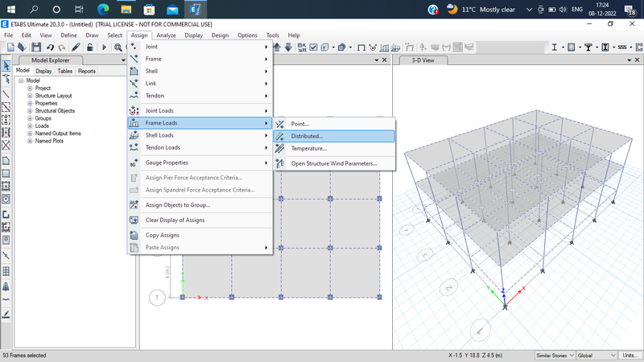Click the rubber band zoom magnifier icon
644x362 pixels.
point(118,47)
